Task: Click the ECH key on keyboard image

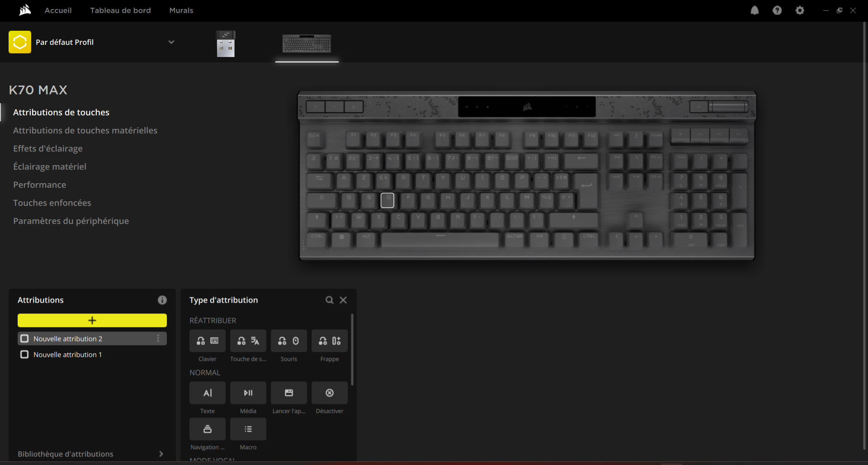Action: coord(315,139)
